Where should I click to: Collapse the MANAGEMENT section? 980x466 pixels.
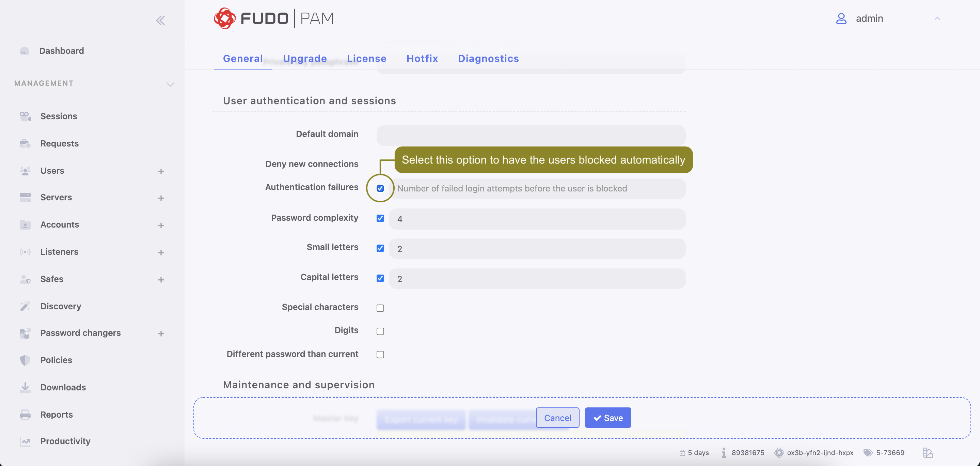point(170,84)
